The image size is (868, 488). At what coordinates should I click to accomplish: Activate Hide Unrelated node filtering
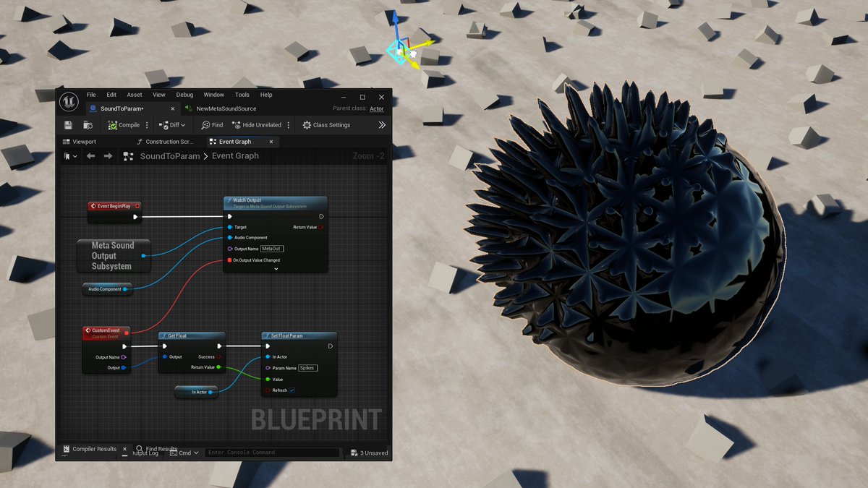coord(258,124)
